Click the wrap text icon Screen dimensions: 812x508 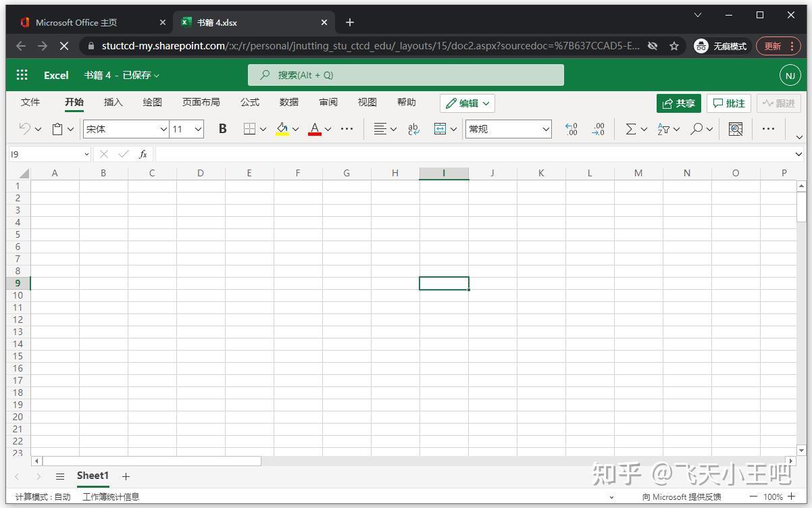(x=413, y=128)
